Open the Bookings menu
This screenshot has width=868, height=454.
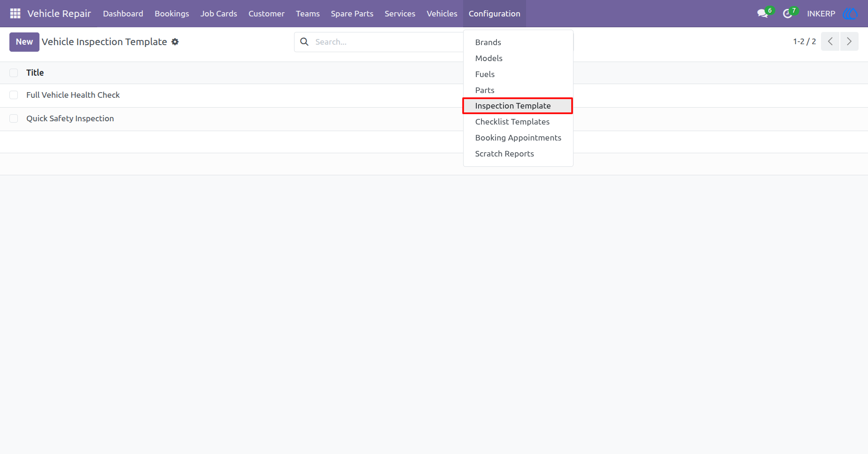click(x=172, y=14)
